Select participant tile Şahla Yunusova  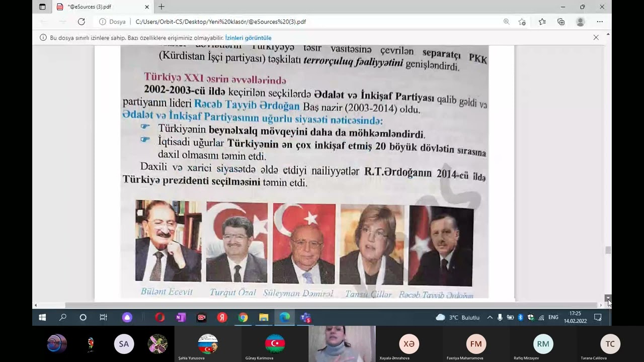[207, 344]
